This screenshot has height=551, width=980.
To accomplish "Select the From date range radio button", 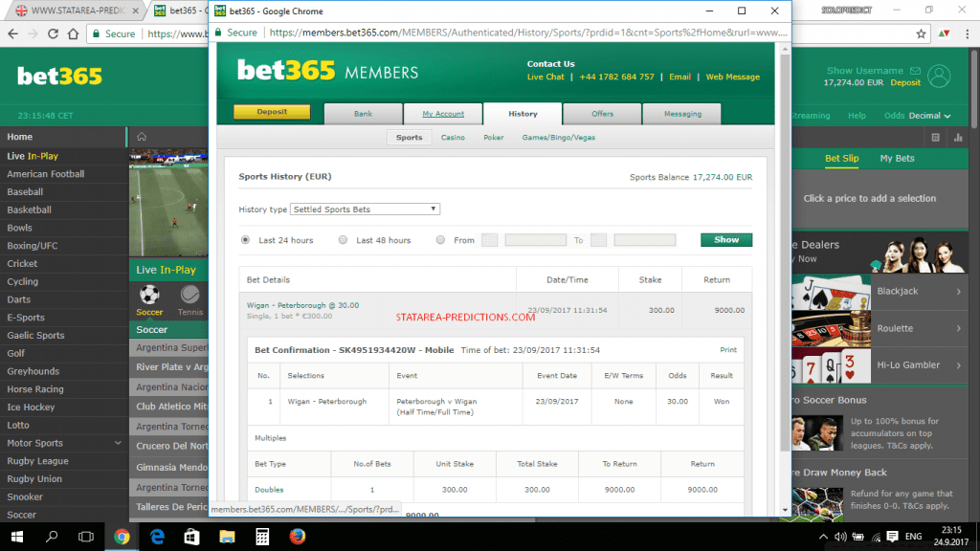I will pos(440,240).
